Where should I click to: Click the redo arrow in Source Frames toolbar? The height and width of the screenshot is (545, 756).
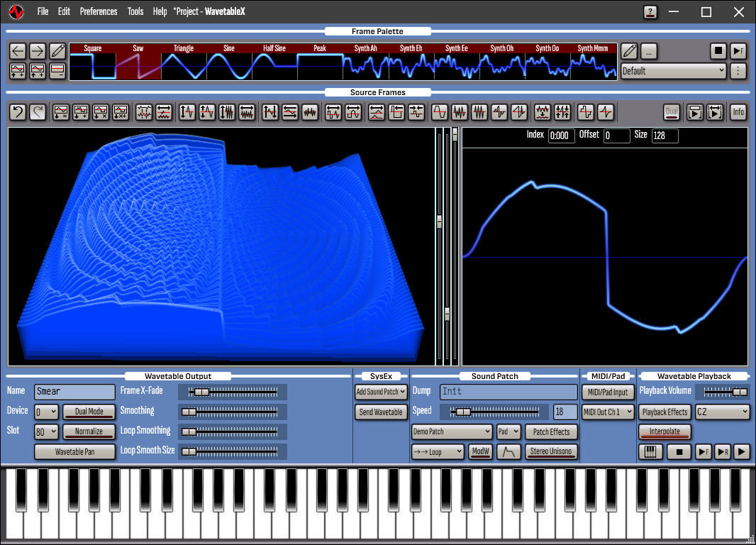(38, 112)
